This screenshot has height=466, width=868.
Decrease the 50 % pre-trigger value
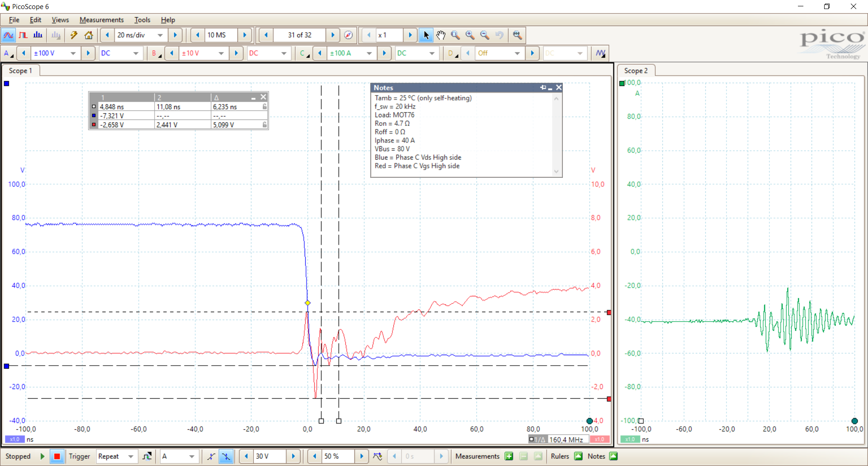pos(315,456)
